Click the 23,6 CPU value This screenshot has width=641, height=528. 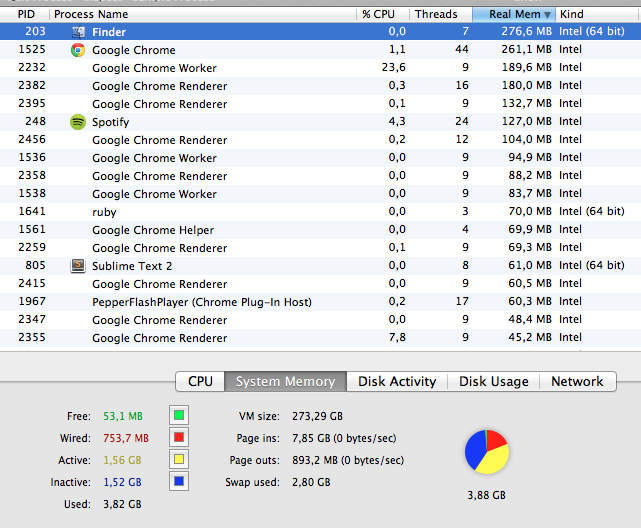coord(393,67)
